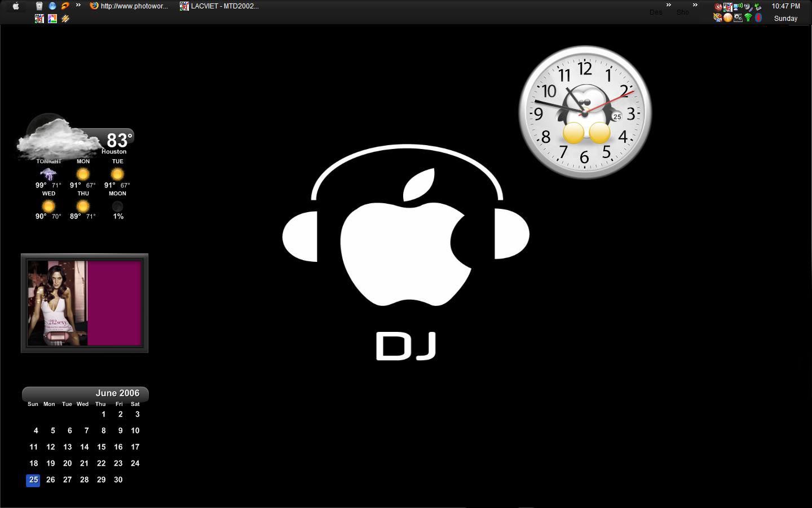Click the green WiFi signal tray icon

[748, 17]
